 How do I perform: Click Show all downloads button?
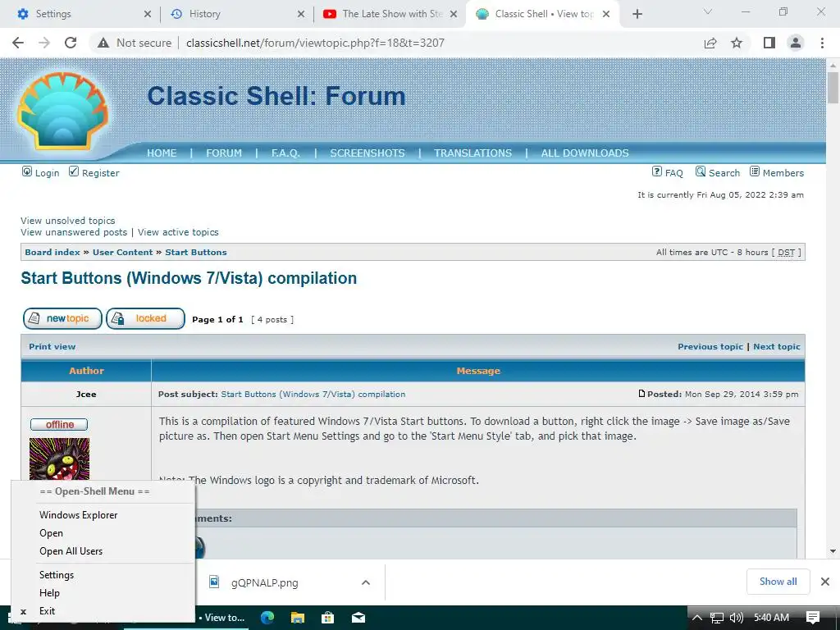pyautogui.click(x=778, y=582)
